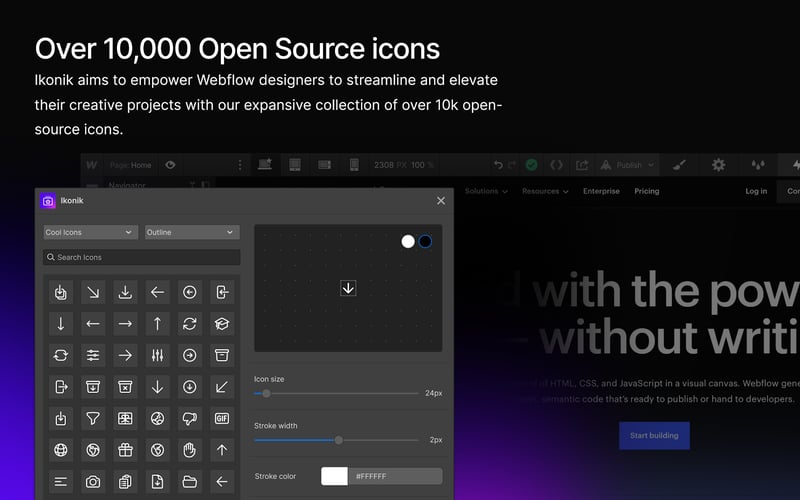Open the Enterprise nav item
Viewport: 800px width, 500px height.
601,191
